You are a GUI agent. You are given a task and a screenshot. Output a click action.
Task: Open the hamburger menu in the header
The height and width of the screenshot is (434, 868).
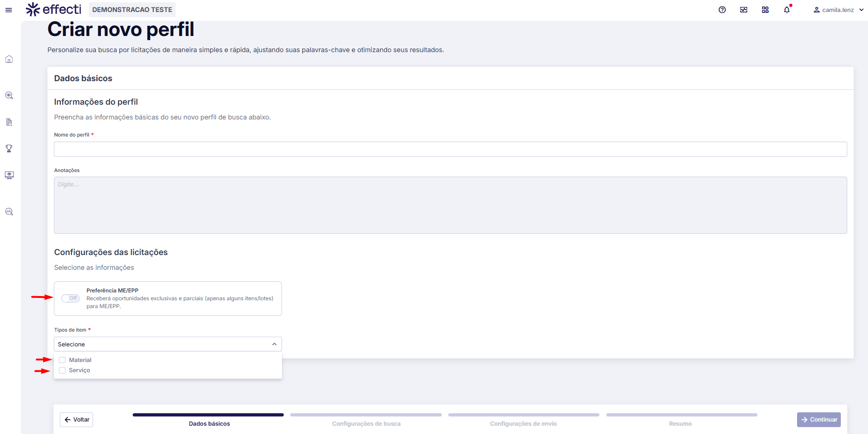coord(9,10)
